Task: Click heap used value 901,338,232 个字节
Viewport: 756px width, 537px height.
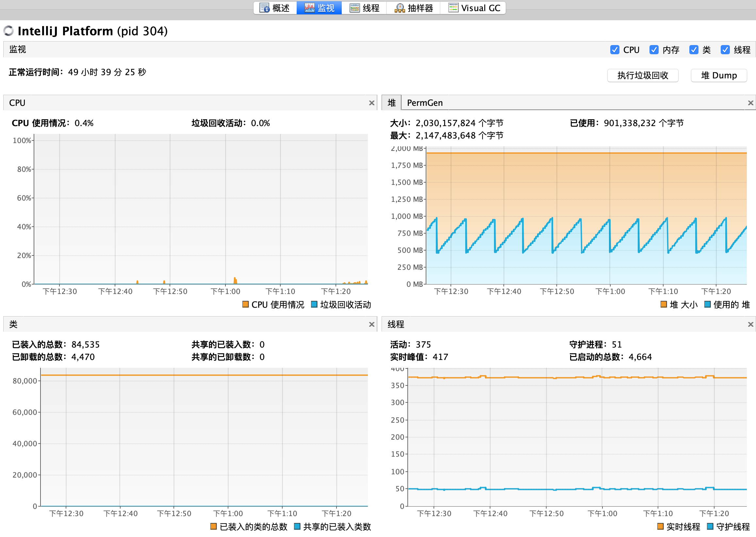Action: click(644, 123)
